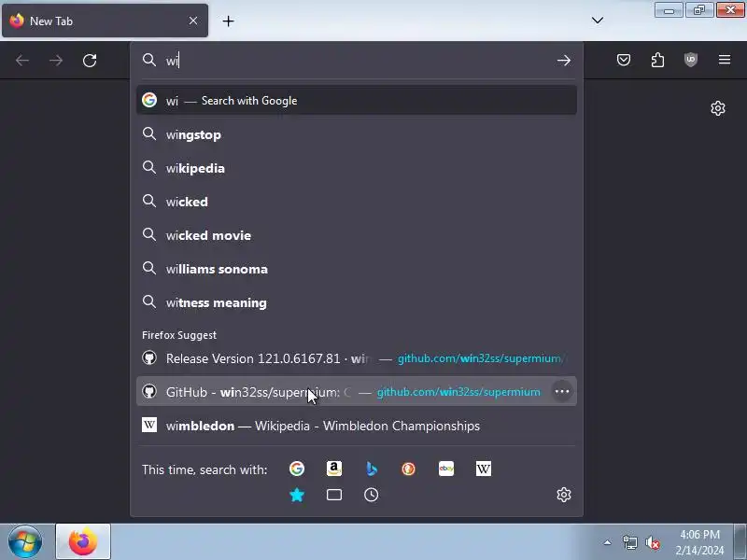Click the Firefox taskbar button
Viewport: 747px width, 560px height.
pyautogui.click(x=83, y=542)
